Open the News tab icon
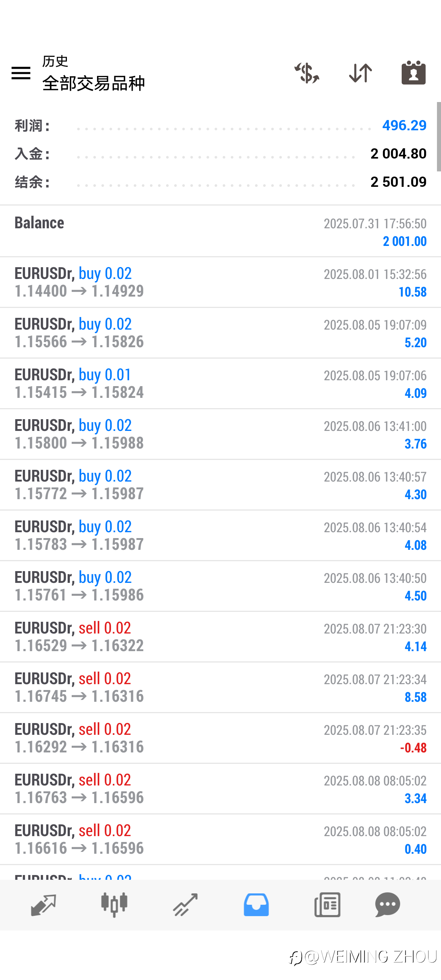This screenshot has width=441, height=980. tap(327, 905)
